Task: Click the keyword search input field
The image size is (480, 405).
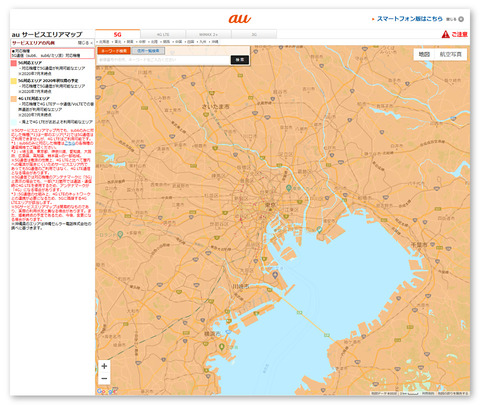Action: [164, 60]
